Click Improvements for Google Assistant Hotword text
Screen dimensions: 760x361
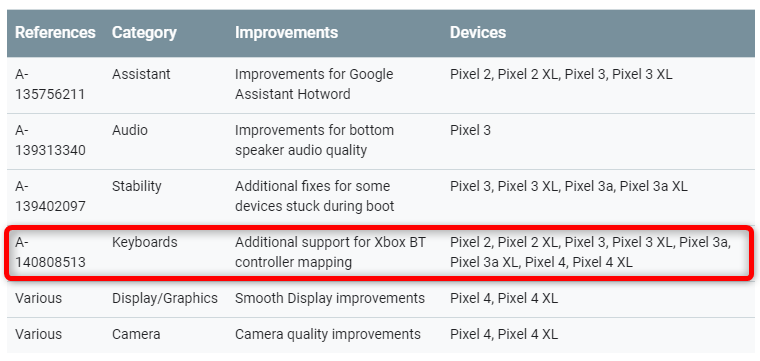314,84
